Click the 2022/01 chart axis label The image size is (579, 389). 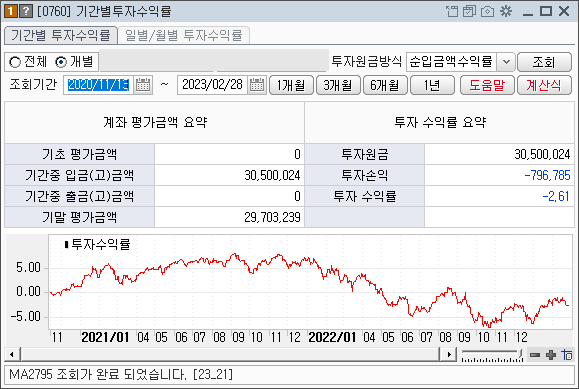[x=332, y=337]
